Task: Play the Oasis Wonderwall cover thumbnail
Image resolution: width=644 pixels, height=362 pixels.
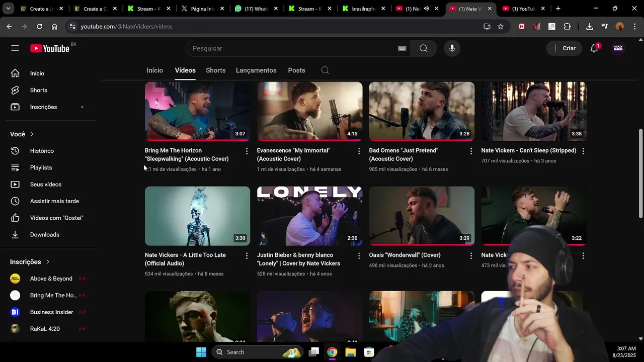Action: [x=422, y=216]
